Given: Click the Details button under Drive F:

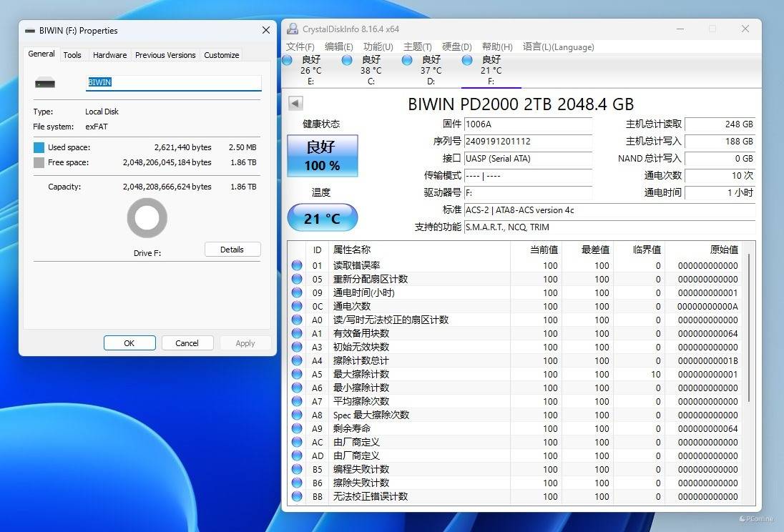Looking at the screenshot, I should point(232,250).
